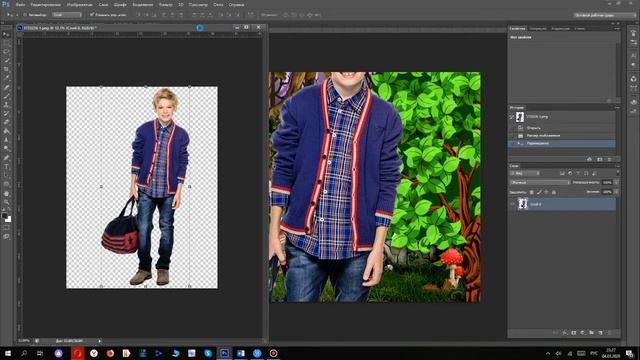The image size is (640, 360).
Task: Click the Screen Mode icon in toolbox
Action: (7, 236)
